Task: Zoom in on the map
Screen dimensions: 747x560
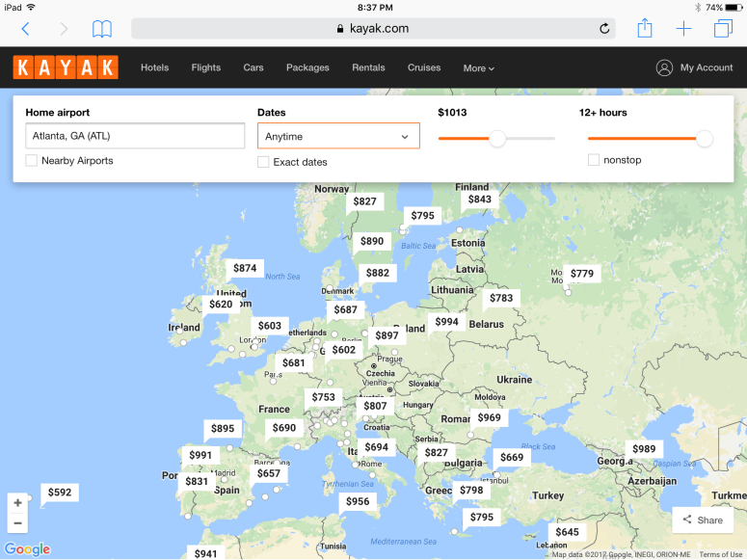Action: [x=17, y=503]
